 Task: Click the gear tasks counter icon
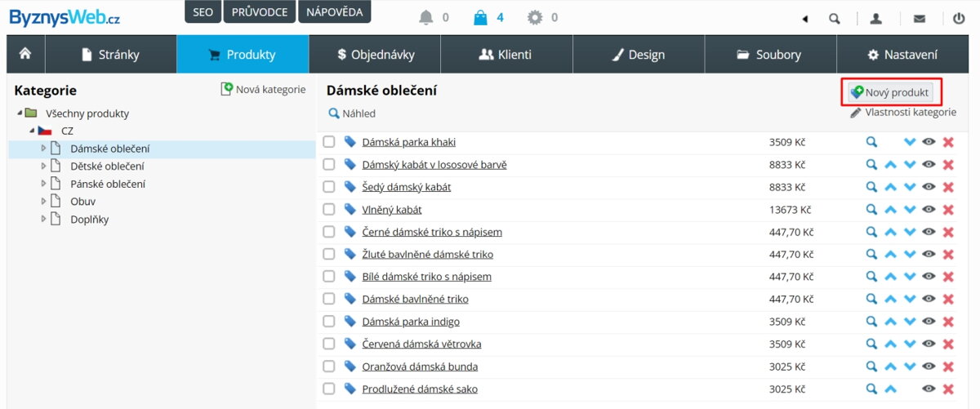click(535, 17)
